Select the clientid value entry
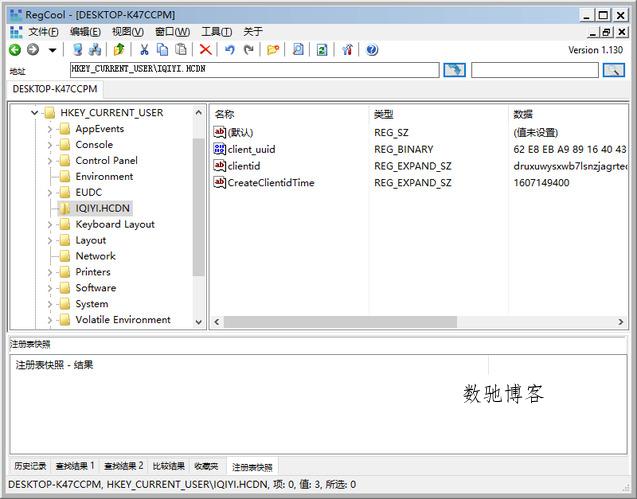The width and height of the screenshot is (637, 499). [244, 166]
